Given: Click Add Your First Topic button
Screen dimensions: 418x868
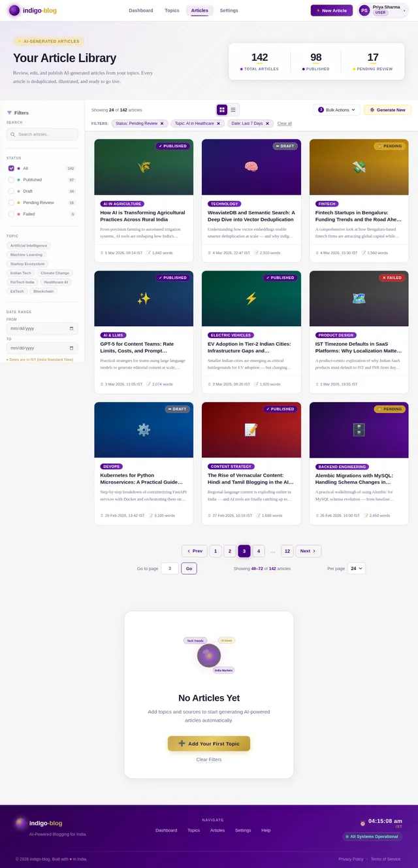Looking at the screenshot, I should point(209,744).
